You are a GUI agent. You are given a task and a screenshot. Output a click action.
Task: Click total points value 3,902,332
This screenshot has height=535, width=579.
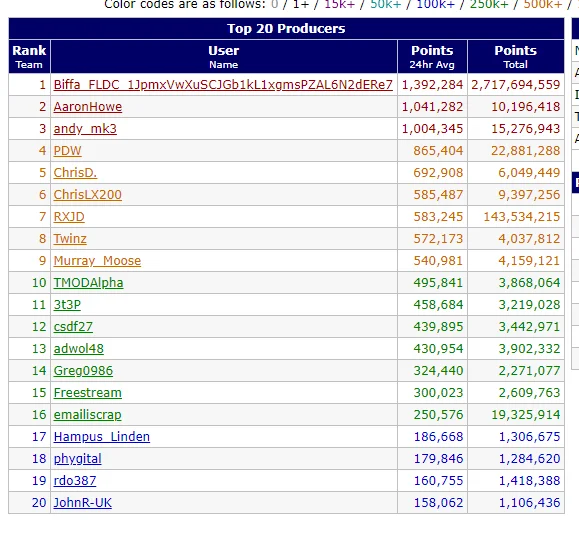click(529, 349)
